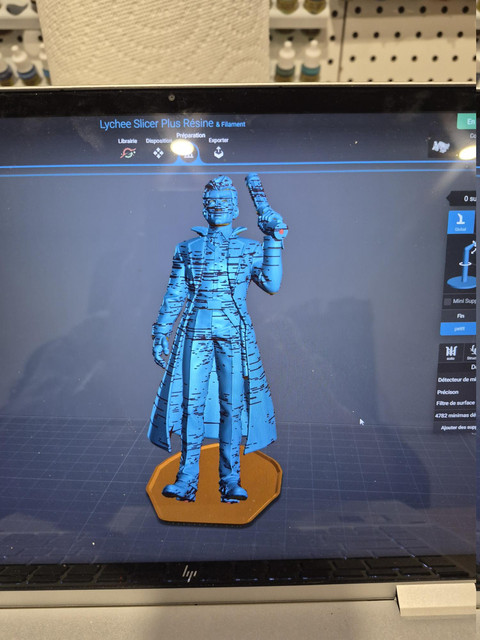
Task: Click the green button at top right
Action: [x=467, y=121]
